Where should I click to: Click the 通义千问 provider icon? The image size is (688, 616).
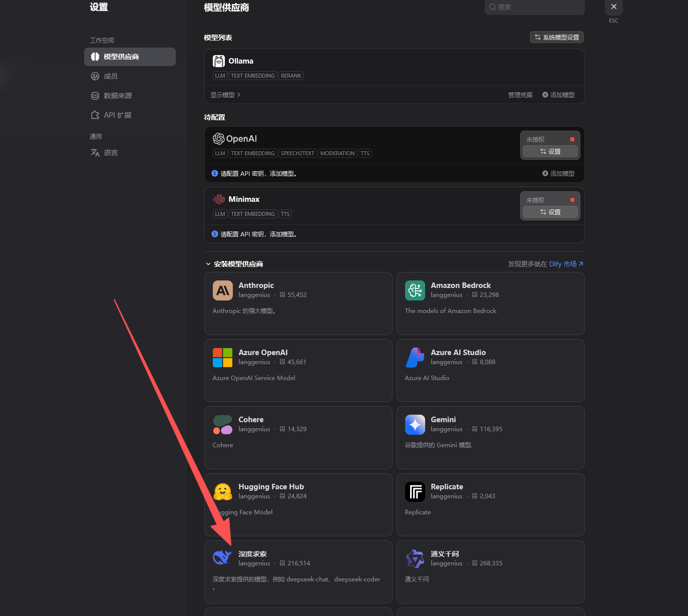[x=415, y=559]
